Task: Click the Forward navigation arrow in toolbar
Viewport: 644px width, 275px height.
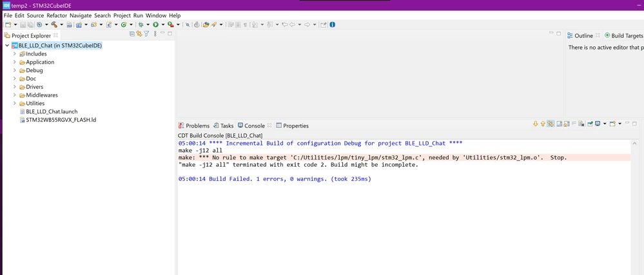Action: [307, 24]
